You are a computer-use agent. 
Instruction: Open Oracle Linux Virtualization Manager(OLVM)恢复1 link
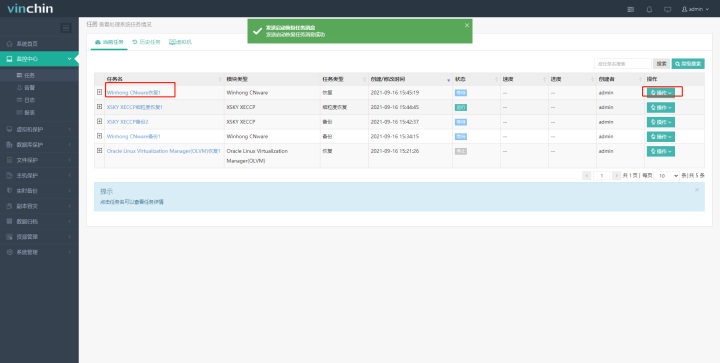(x=163, y=151)
